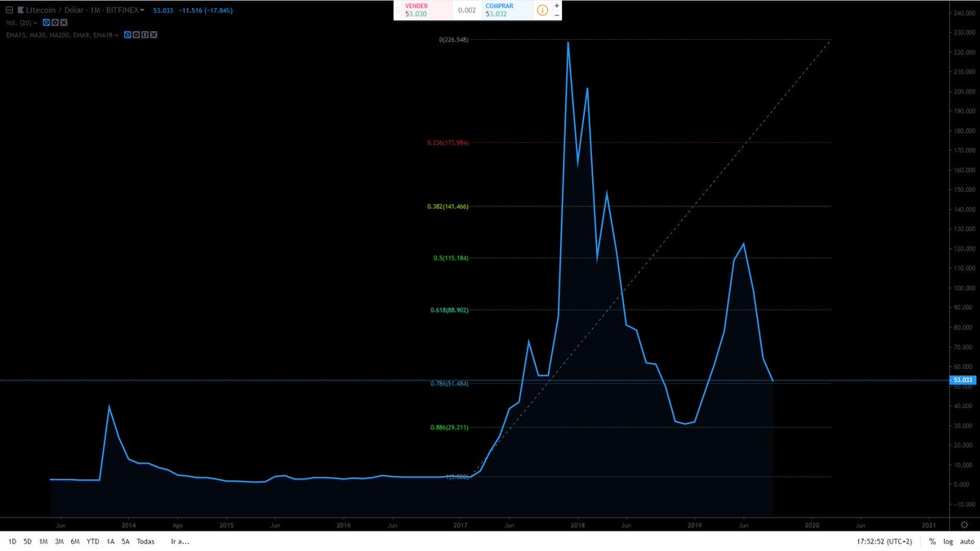Select the 1A time range
Screen dimensions: 980x551
[110, 541]
